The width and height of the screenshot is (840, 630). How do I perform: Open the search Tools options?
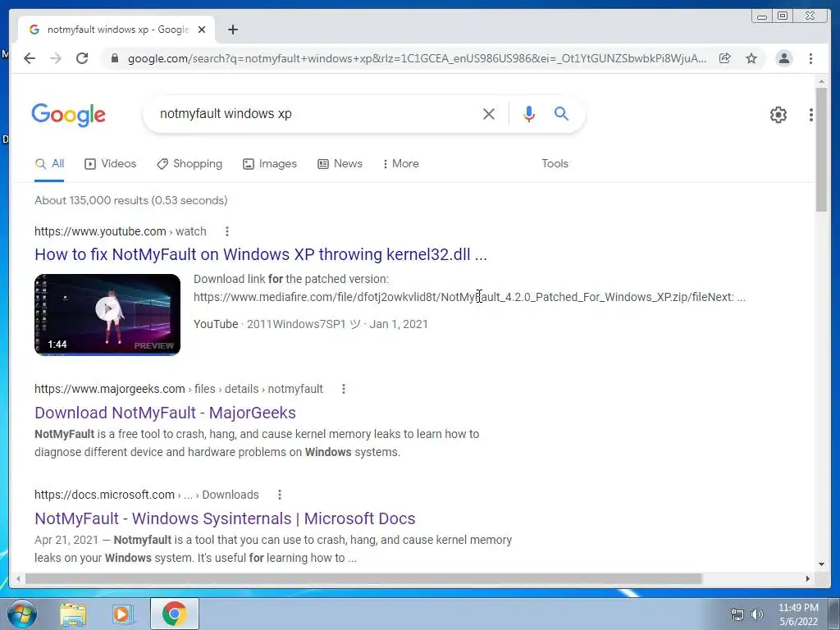pyautogui.click(x=555, y=164)
